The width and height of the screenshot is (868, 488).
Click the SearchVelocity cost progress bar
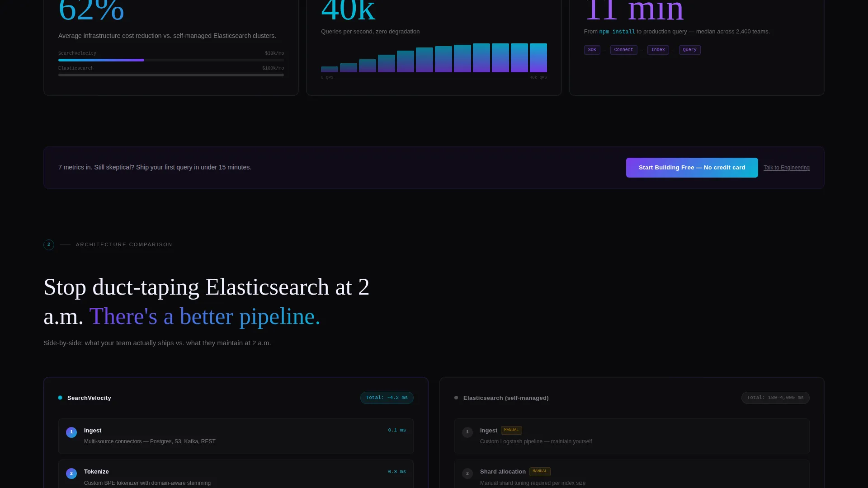tap(171, 60)
